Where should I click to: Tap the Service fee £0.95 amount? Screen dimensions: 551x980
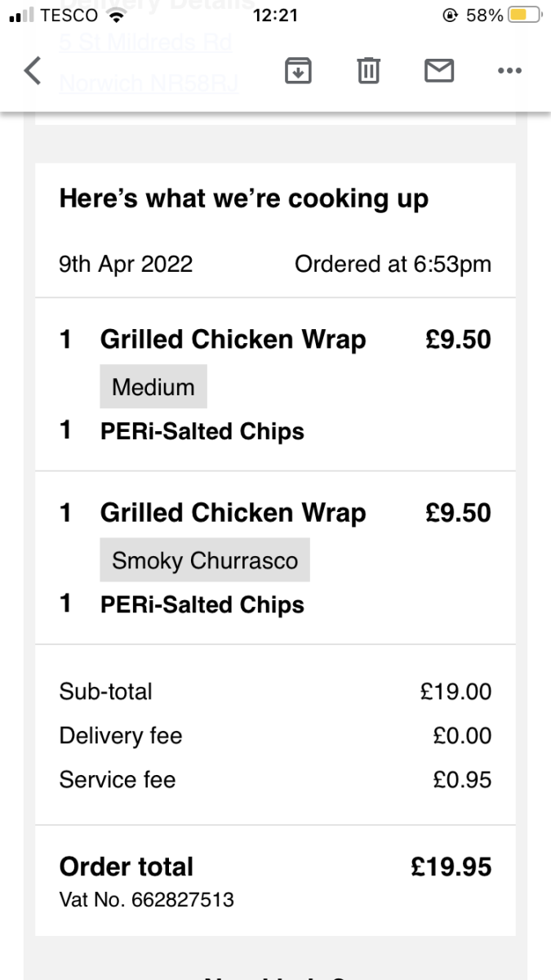click(462, 780)
